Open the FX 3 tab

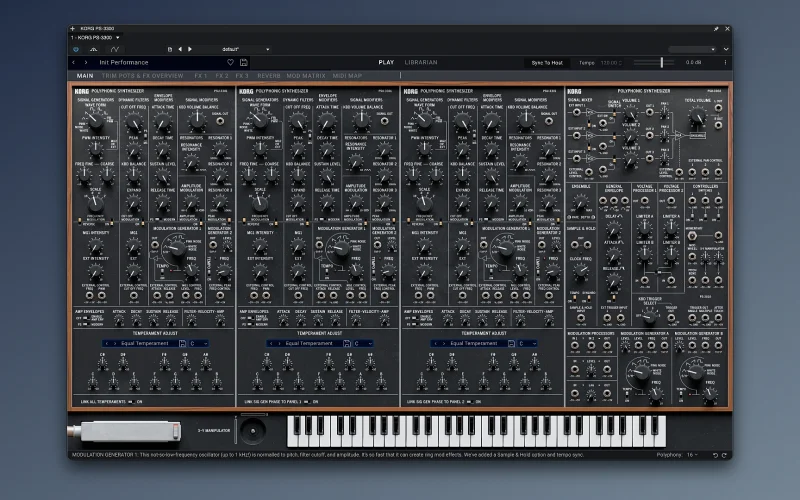coord(242,76)
